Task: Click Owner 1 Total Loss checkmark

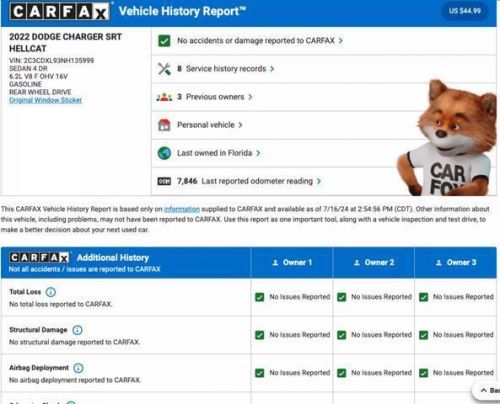Action: 259,297
